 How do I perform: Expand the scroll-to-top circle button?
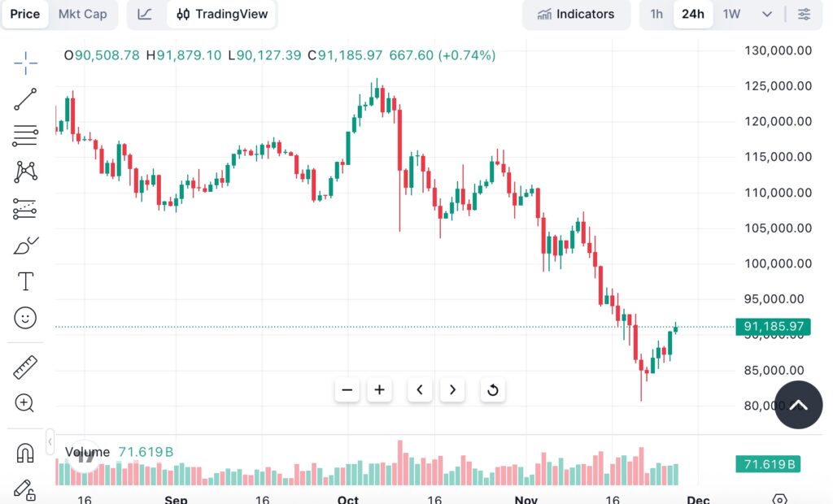click(x=798, y=404)
